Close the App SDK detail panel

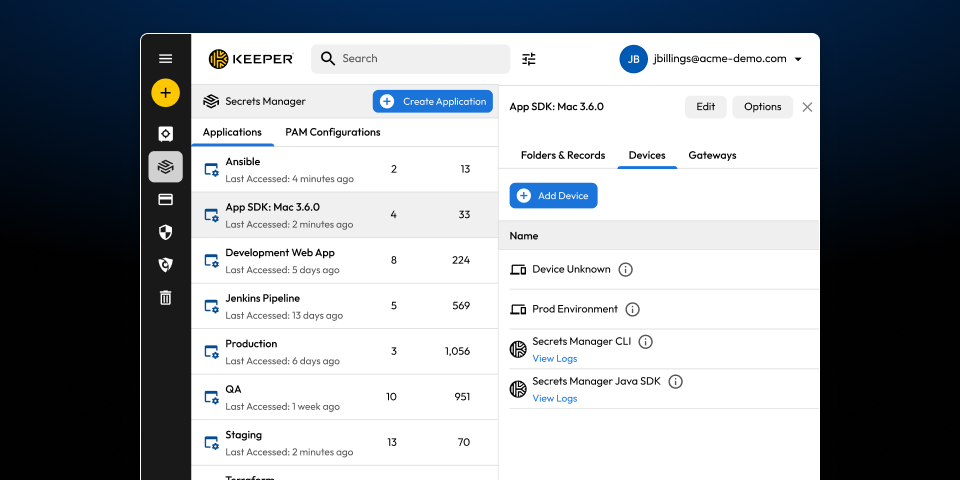point(808,107)
